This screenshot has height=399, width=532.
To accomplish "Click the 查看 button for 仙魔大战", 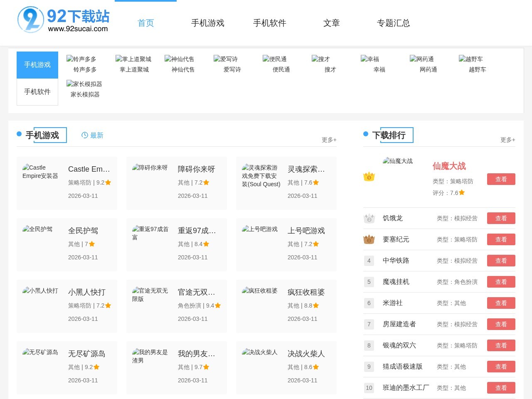I will [x=501, y=179].
